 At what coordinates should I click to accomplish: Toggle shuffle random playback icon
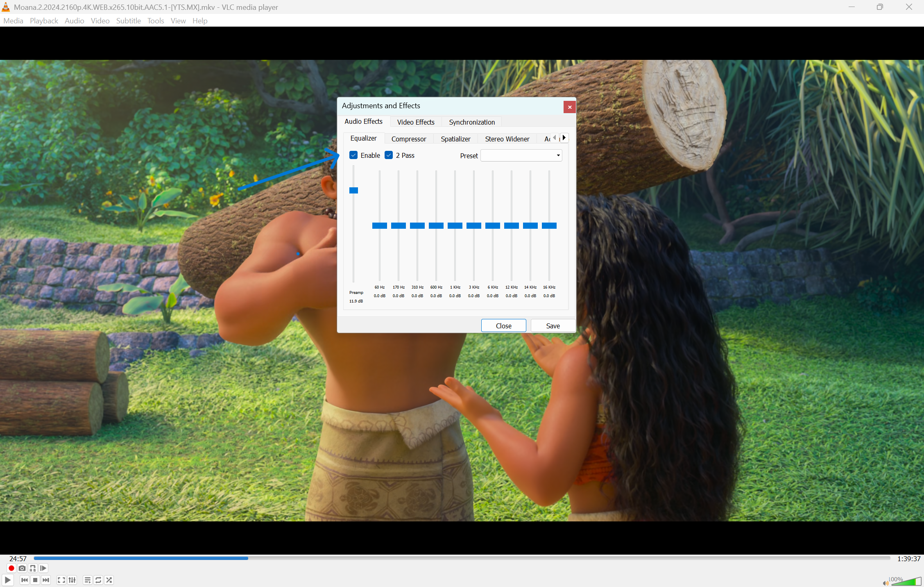[109, 580]
